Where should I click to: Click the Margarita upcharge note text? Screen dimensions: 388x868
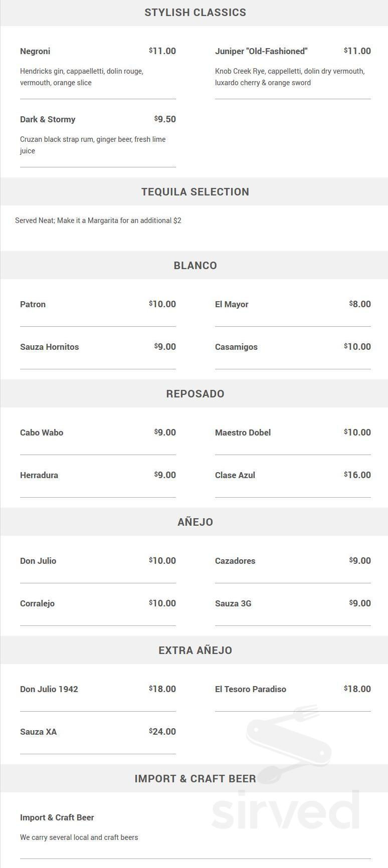[98, 221]
